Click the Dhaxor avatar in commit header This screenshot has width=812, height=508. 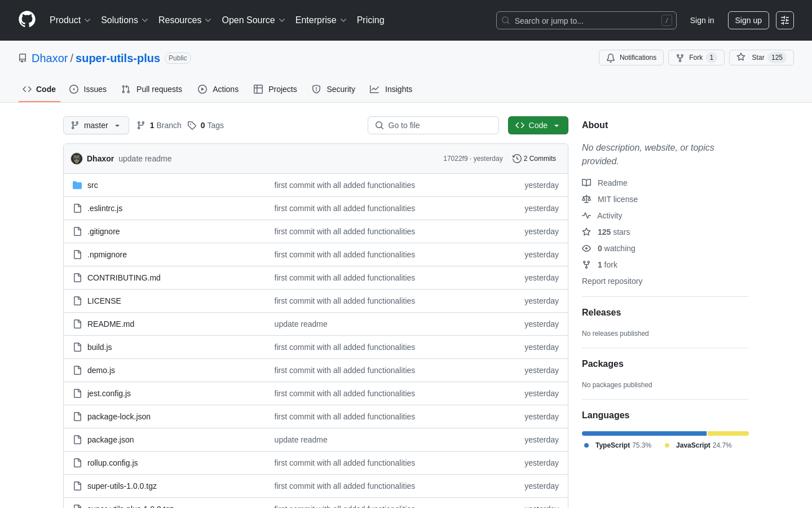77,159
